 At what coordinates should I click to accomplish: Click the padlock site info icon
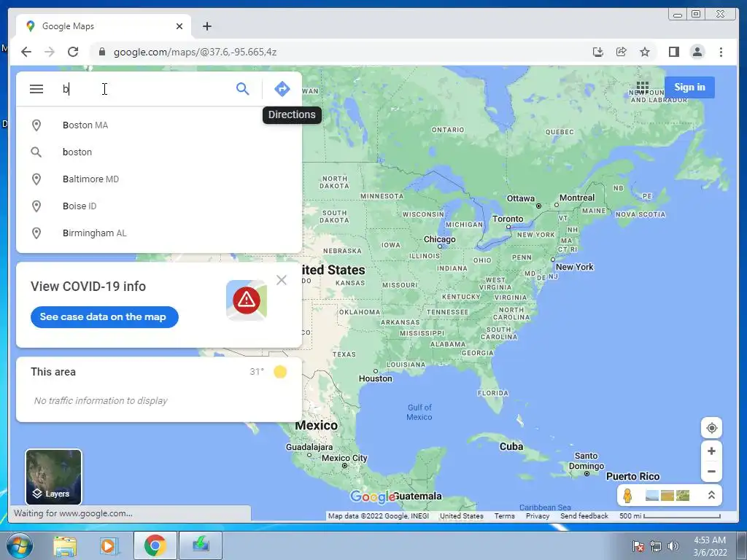(101, 52)
